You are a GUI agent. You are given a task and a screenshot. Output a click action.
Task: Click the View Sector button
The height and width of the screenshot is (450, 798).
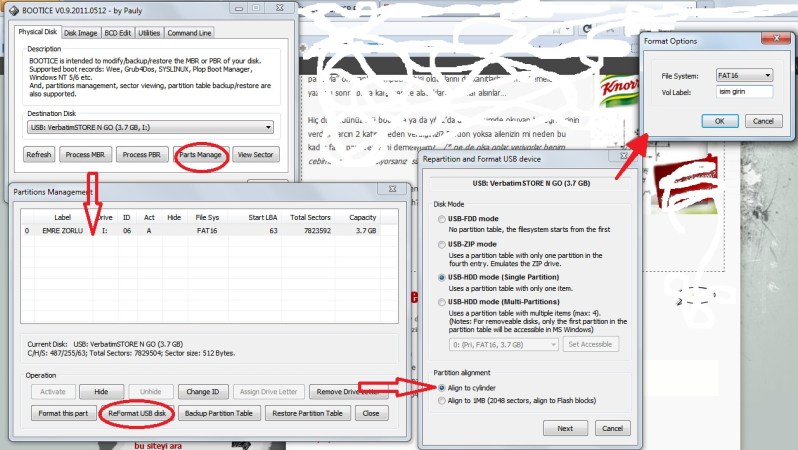255,154
